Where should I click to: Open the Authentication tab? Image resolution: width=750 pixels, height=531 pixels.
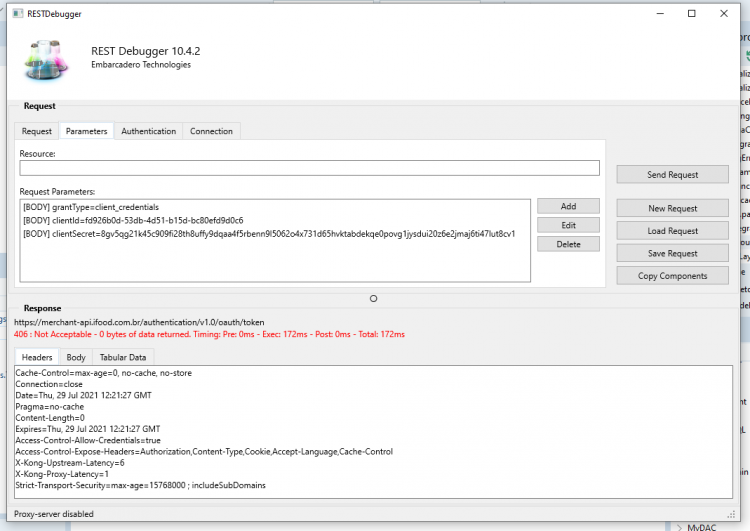click(149, 131)
